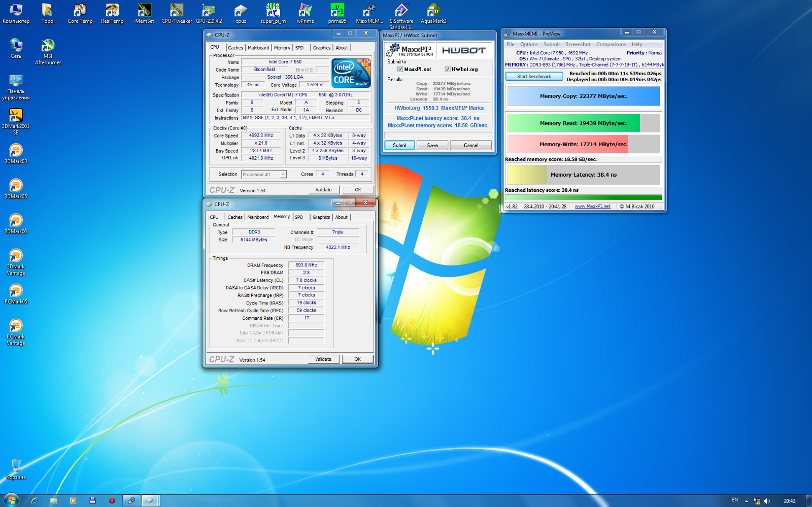Image resolution: width=812 pixels, height=507 pixels.
Task: Launch 3DMark03 desktop shortcut
Action: click(16, 154)
